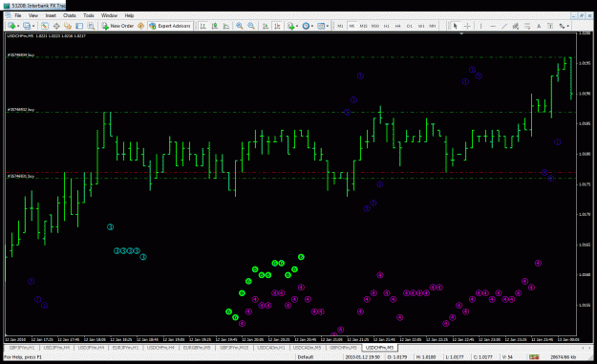Click the connection status bars icon
The height and width of the screenshot is (364, 597).
click(534, 357)
